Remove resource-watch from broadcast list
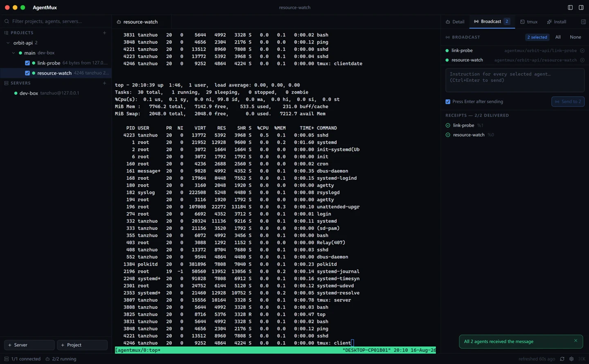 point(582,60)
